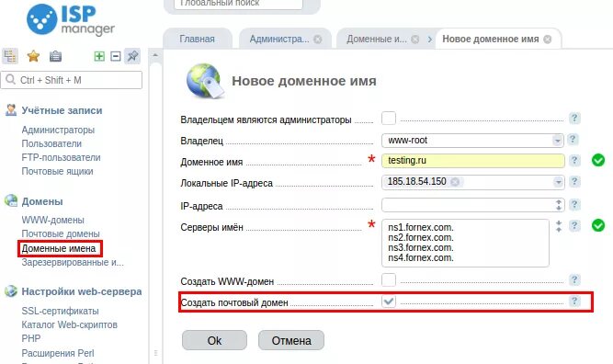613x364 pixels.
Task: Switch to the Доменные и... tab
Action: [377, 40]
